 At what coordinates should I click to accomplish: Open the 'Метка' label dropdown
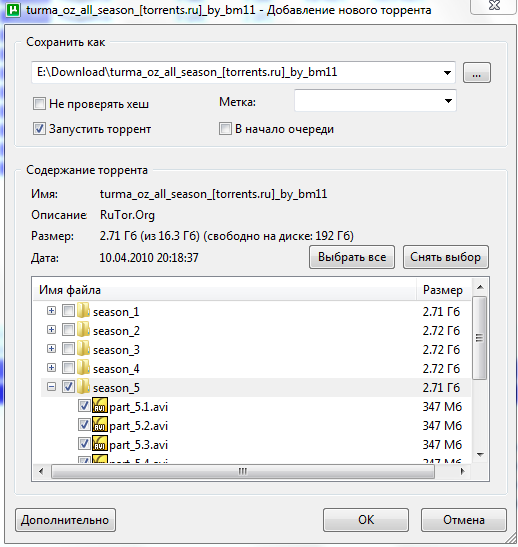click(x=448, y=101)
